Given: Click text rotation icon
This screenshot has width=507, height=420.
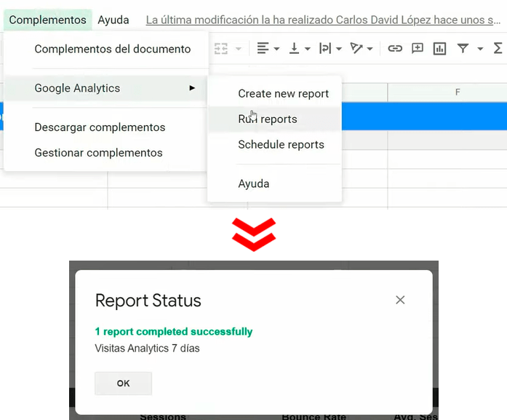Looking at the screenshot, I should (356, 49).
